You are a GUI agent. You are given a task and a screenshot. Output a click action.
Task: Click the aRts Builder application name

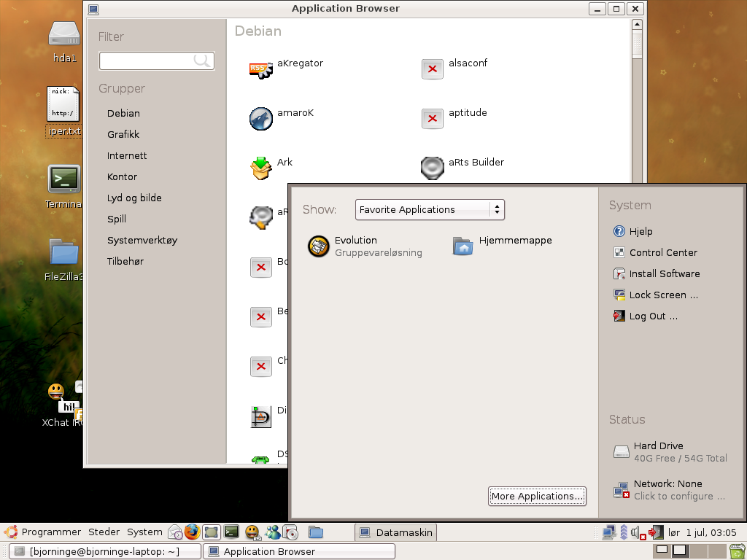(476, 163)
